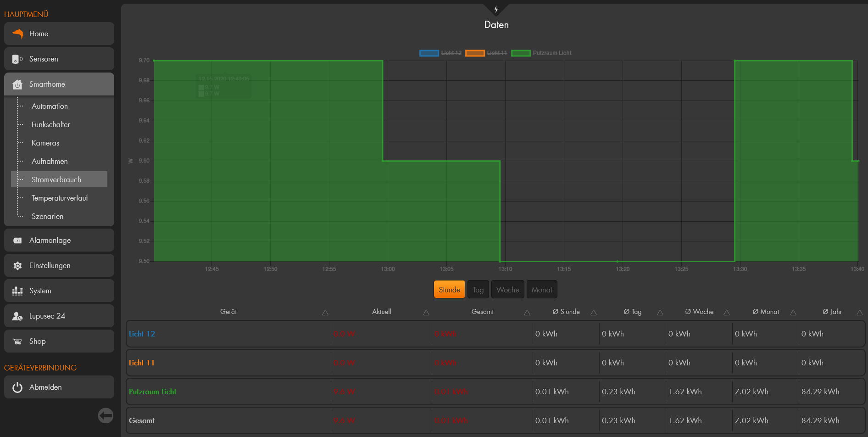Log out via Abmelden button
This screenshot has height=437, width=868.
[x=59, y=387]
